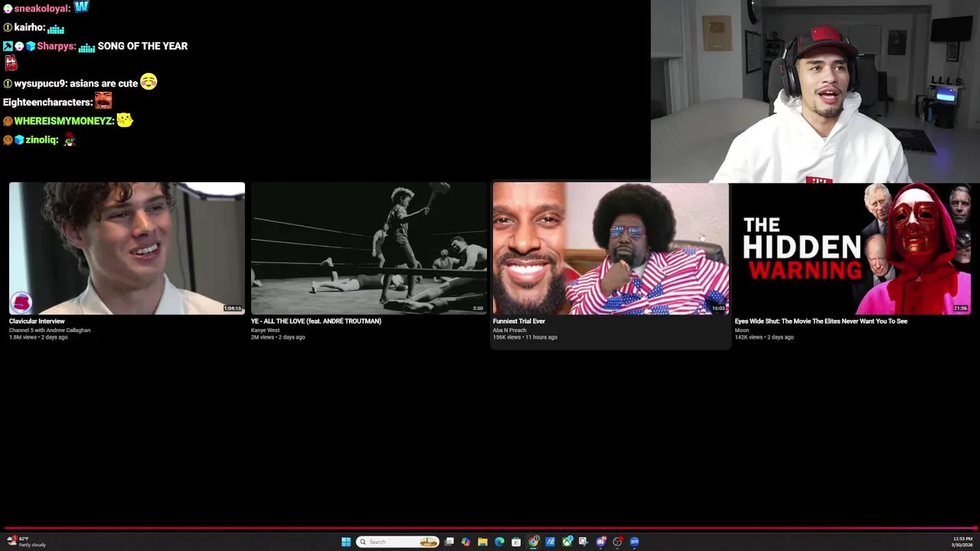The width and height of the screenshot is (980, 551).
Task: Open the Moon channel link
Action: pos(742,330)
